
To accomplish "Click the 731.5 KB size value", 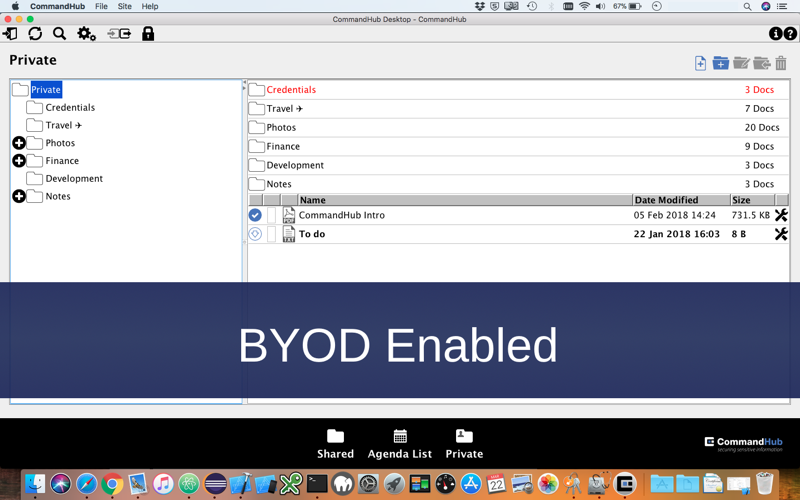I will [751, 215].
